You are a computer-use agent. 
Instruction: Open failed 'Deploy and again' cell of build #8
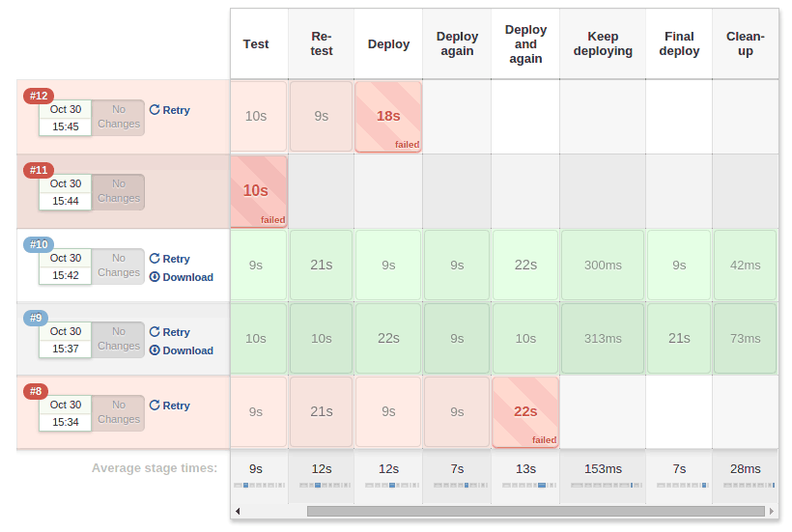(524, 411)
